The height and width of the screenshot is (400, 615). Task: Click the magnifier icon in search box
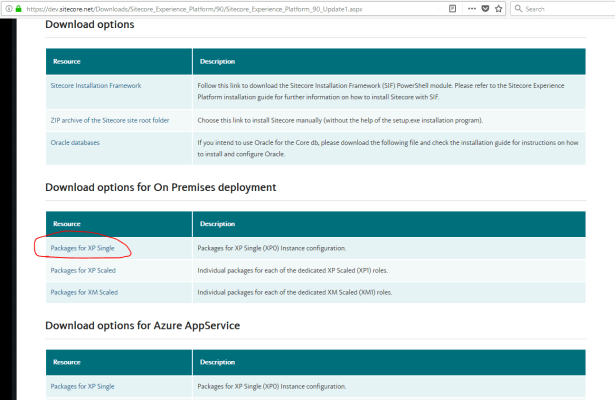pos(518,9)
